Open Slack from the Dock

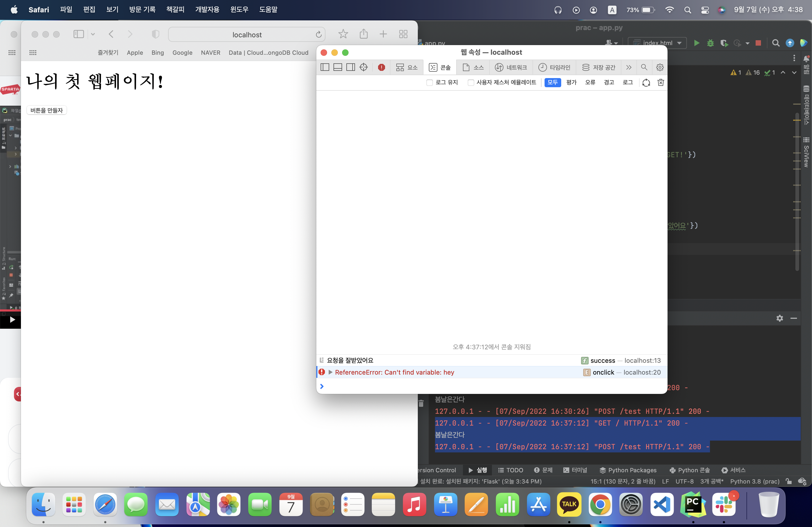point(724,504)
